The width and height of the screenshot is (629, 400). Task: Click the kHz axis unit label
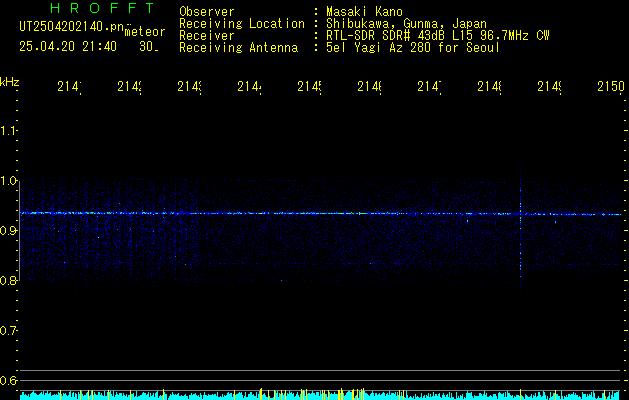point(9,82)
